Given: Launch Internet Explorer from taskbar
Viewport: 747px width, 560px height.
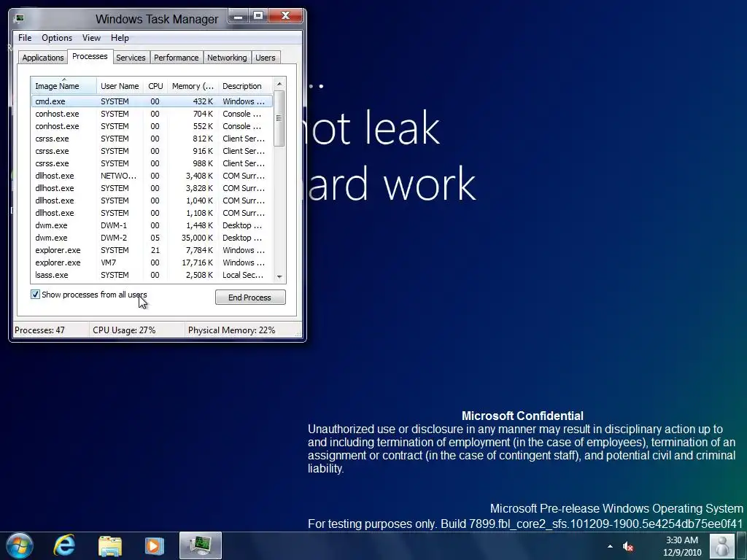Looking at the screenshot, I should point(64,545).
